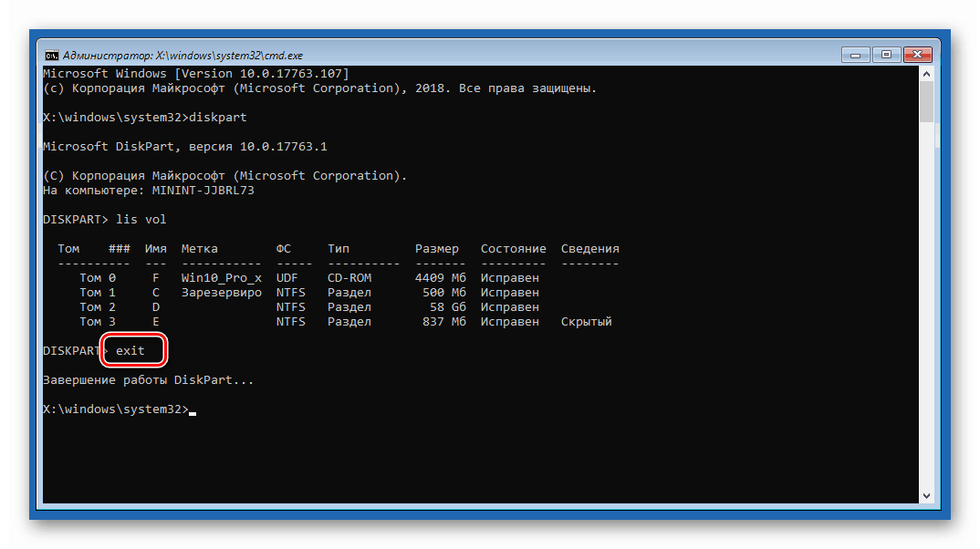The image size is (980, 549).
Task: Click the 'lis vol' command text
Action: 141,220
